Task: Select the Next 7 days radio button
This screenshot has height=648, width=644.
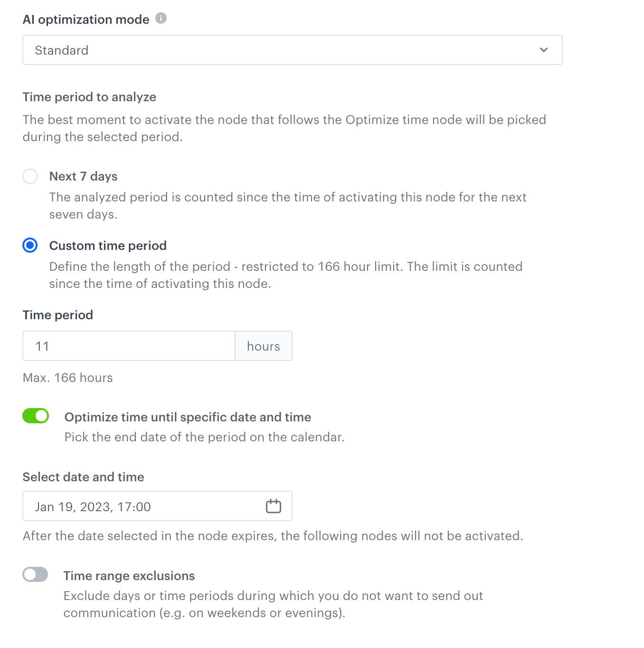Action: coord(30,176)
